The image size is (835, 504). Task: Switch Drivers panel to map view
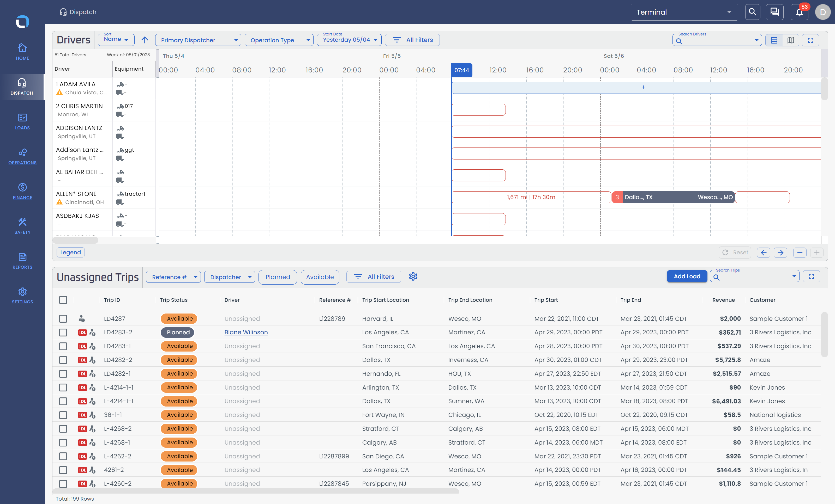791,40
